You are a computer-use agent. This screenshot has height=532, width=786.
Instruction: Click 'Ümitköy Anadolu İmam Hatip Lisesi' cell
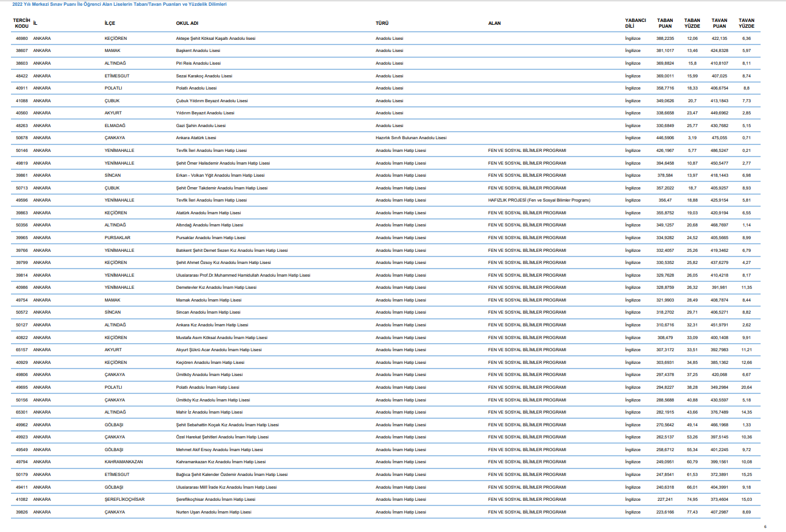pyautogui.click(x=209, y=375)
